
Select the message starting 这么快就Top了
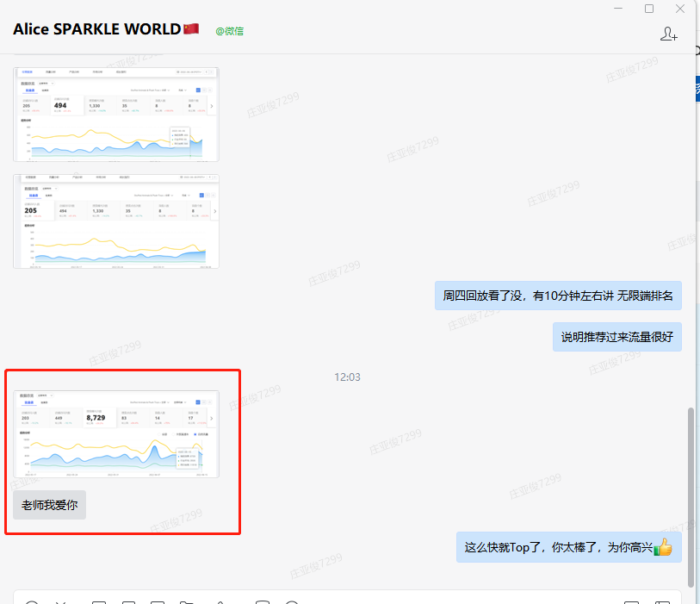(x=569, y=547)
